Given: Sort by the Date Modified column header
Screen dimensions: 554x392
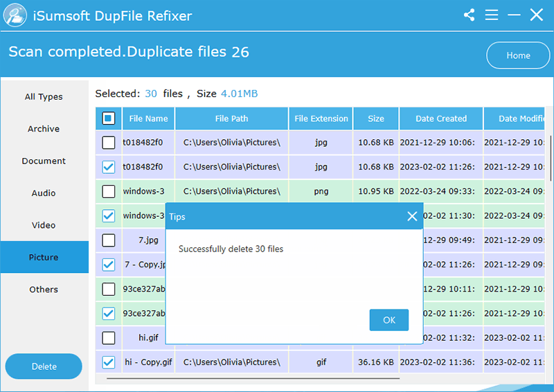Looking at the screenshot, I should click(514, 118).
